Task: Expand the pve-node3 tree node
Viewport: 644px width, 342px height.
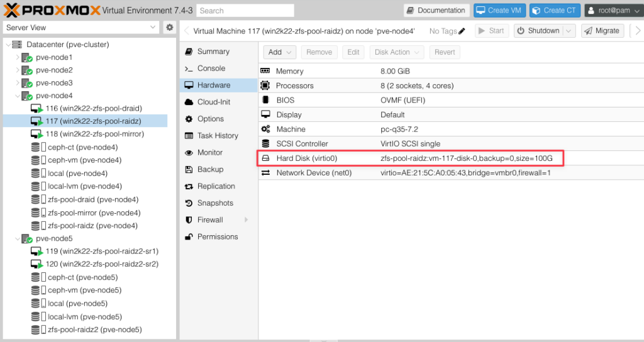Action: coord(17,83)
